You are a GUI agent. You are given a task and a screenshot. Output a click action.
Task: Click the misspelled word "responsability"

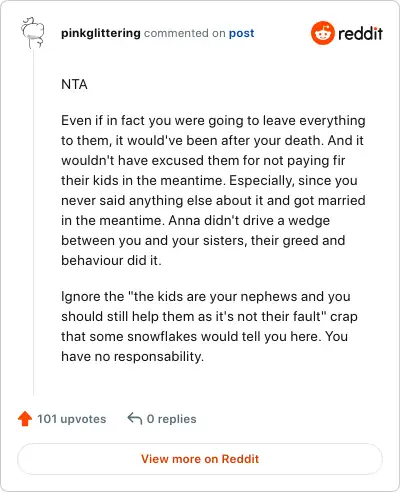[x=158, y=357]
